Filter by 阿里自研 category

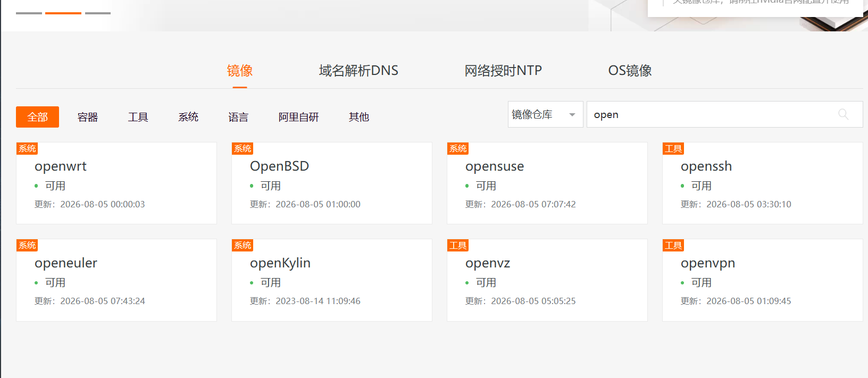[298, 117]
